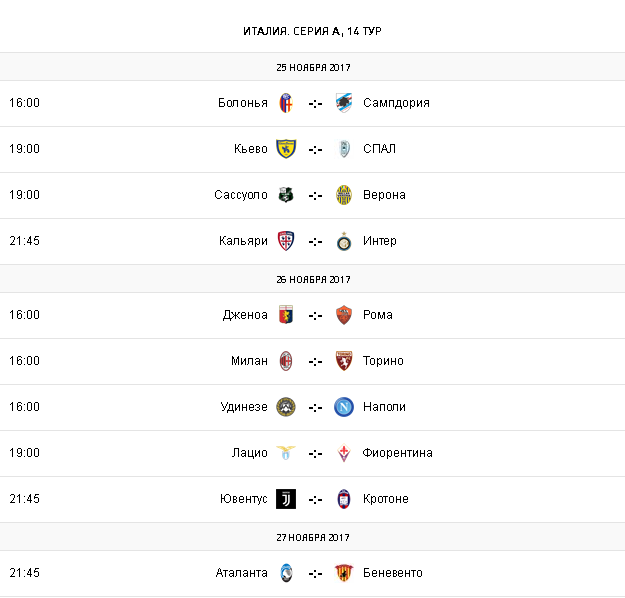Click the Chievo club crest icon

285,149
